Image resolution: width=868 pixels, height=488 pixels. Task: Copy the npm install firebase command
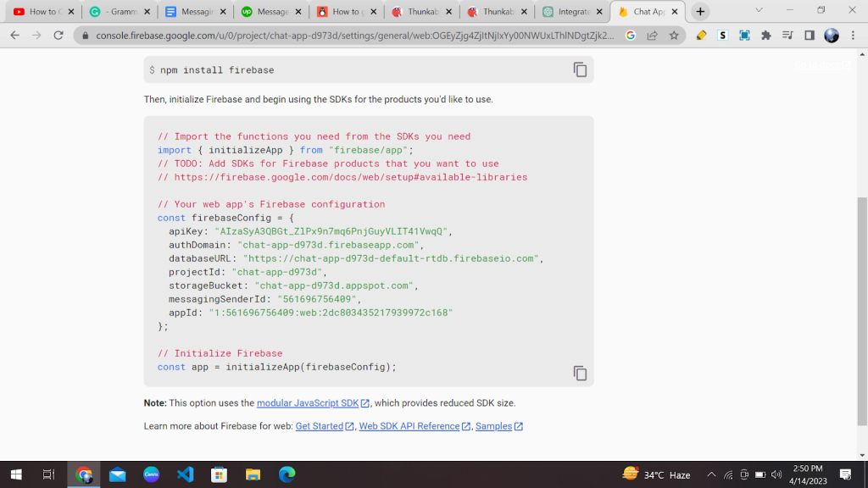point(580,69)
